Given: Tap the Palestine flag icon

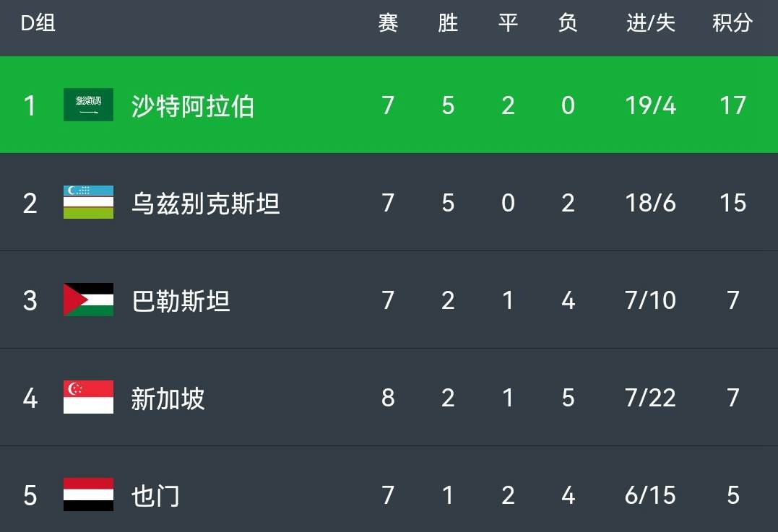Looking at the screenshot, I should click(88, 300).
